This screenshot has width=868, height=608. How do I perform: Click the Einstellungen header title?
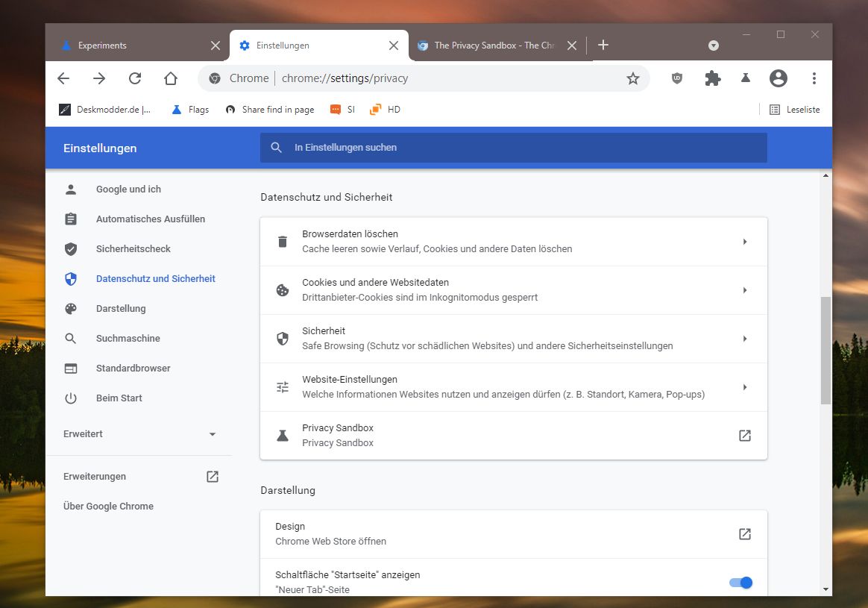point(100,148)
